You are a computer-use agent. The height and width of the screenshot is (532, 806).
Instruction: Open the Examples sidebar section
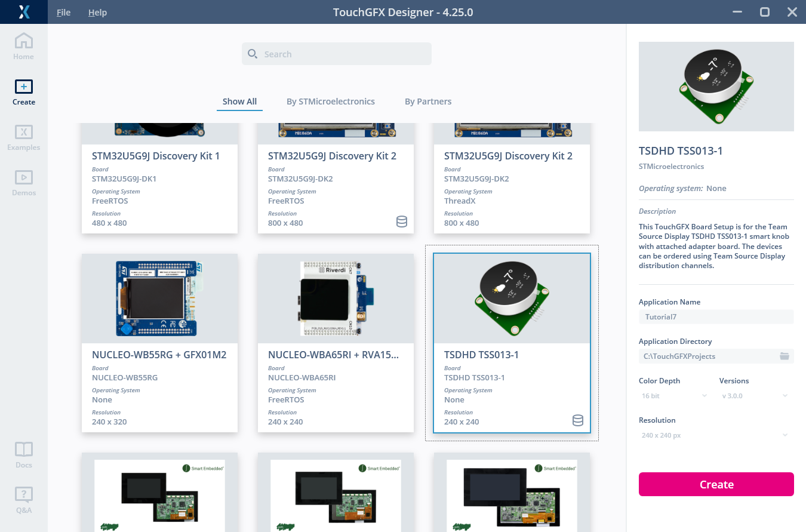[x=24, y=137]
